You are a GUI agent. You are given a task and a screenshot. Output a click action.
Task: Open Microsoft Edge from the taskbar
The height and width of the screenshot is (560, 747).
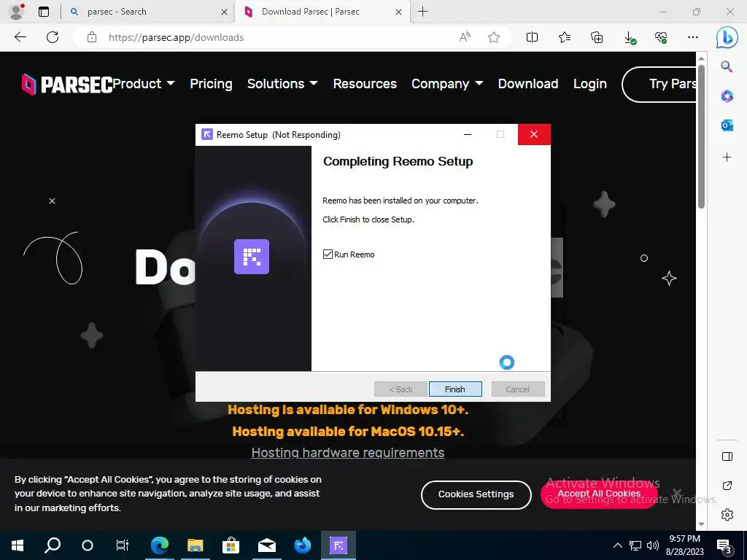(x=160, y=545)
